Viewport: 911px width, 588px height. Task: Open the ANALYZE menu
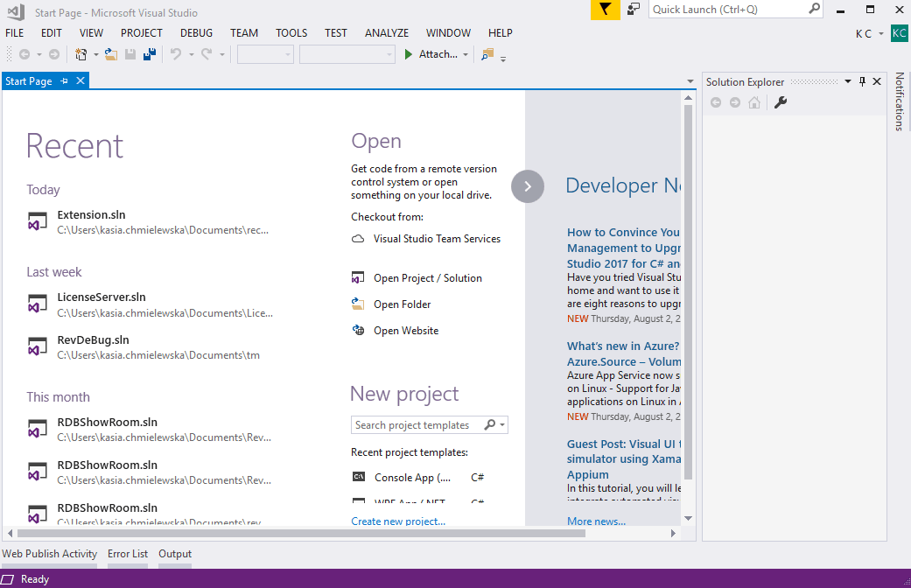point(387,33)
